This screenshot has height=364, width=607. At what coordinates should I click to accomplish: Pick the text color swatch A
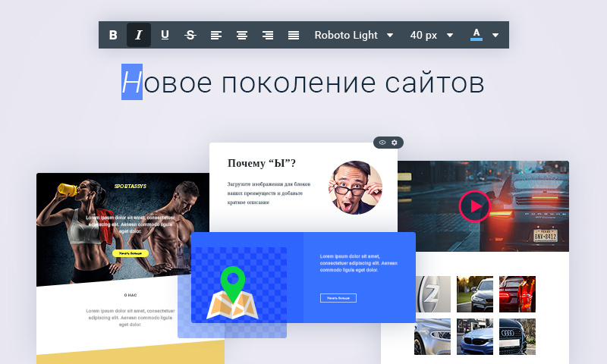[476, 34]
